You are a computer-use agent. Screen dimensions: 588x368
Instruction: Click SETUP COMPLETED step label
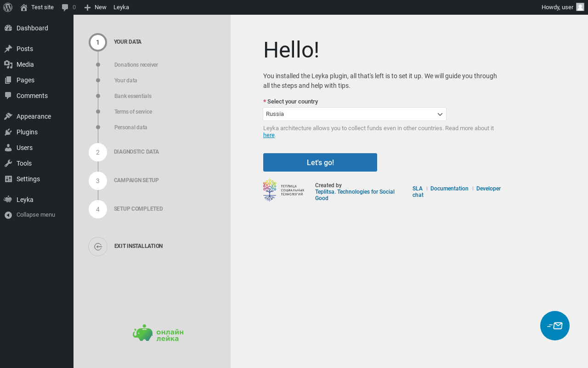pyautogui.click(x=138, y=209)
